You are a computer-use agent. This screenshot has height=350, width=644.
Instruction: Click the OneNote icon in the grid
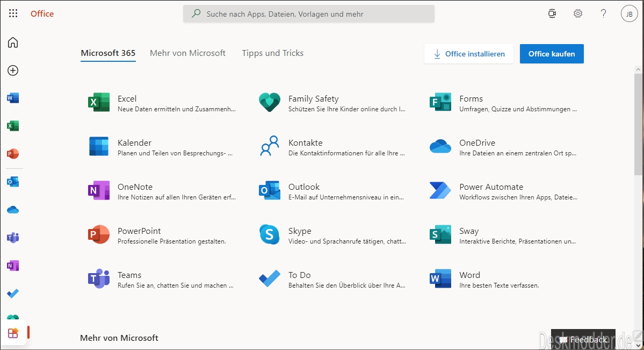pos(99,190)
